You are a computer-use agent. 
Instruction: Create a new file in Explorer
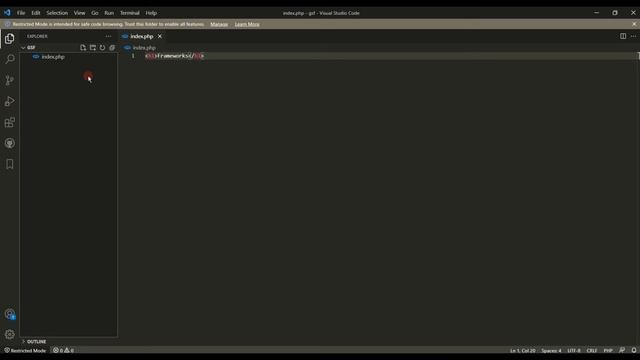coord(83,48)
